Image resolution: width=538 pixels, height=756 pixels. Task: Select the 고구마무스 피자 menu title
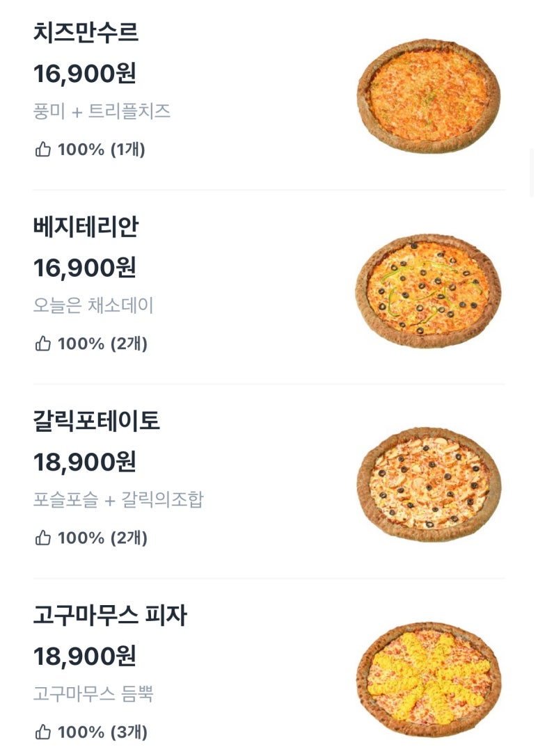[110, 616]
